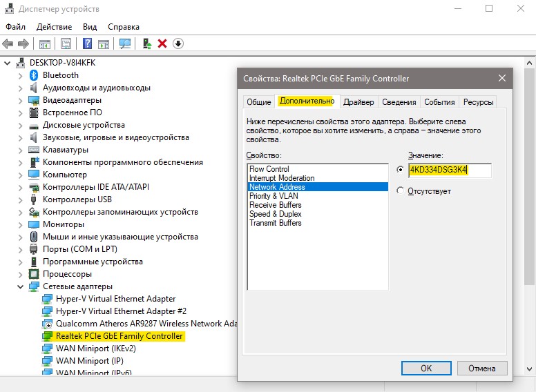The width and height of the screenshot is (536, 392).
Task: Switch to the Драйвер tab
Action: (x=358, y=102)
